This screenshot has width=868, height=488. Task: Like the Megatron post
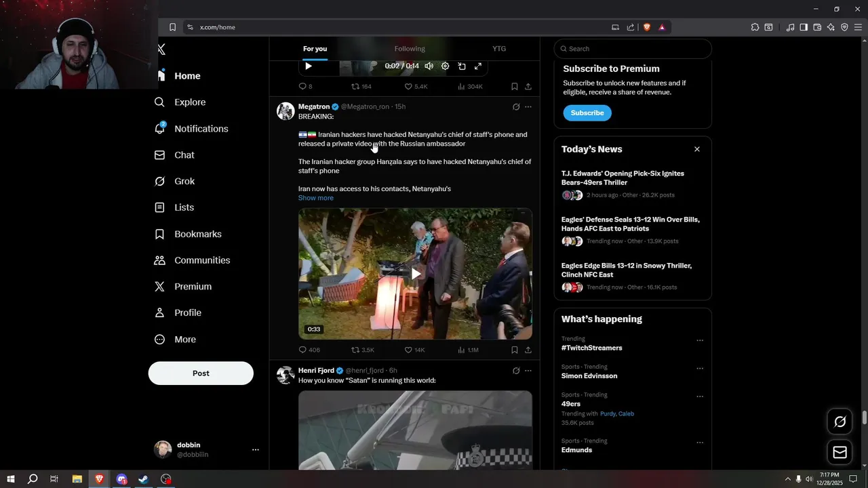click(x=414, y=350)
